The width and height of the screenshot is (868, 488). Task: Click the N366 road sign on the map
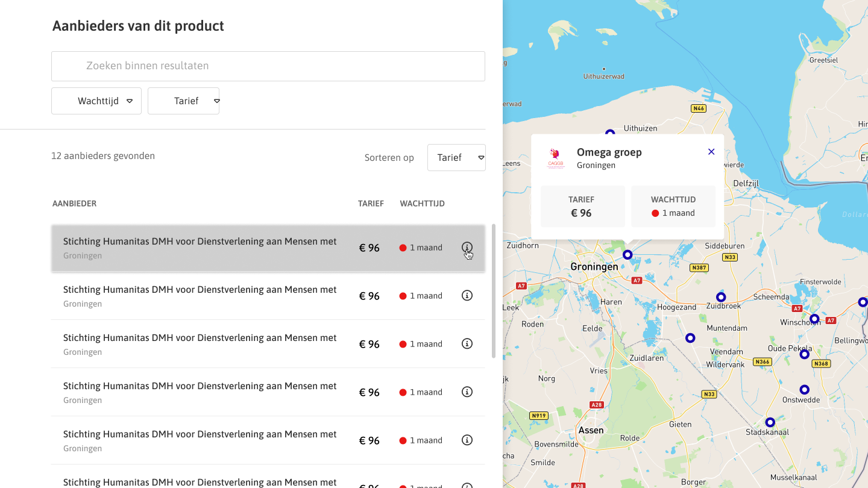click(x=763, y=362)
